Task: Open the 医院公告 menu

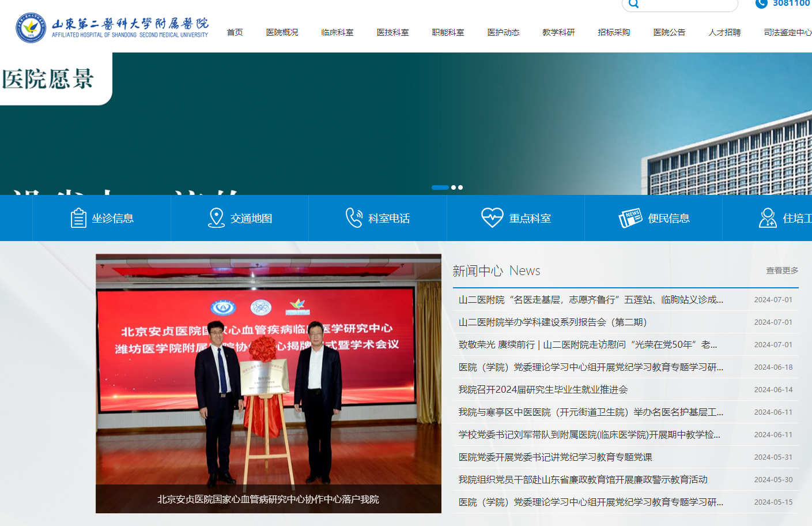Action: tap(669, 32)
